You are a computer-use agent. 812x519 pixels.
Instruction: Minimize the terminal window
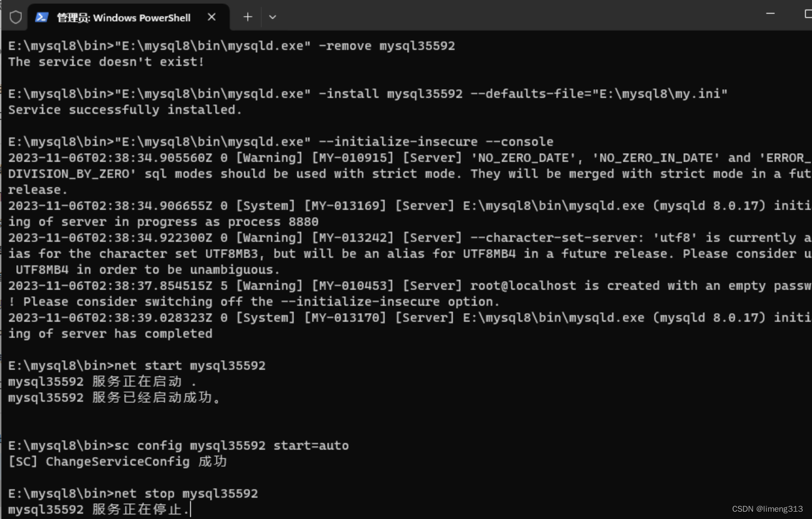tap(770, 13)
